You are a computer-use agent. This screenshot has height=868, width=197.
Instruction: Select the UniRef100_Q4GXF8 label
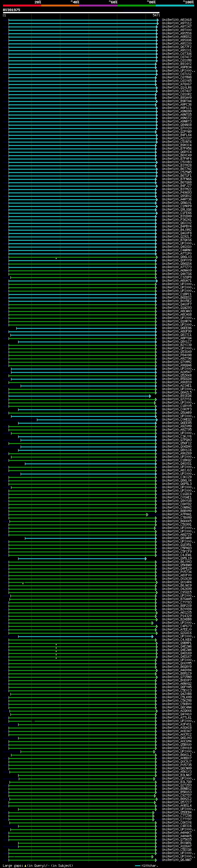tap(177, 233)
